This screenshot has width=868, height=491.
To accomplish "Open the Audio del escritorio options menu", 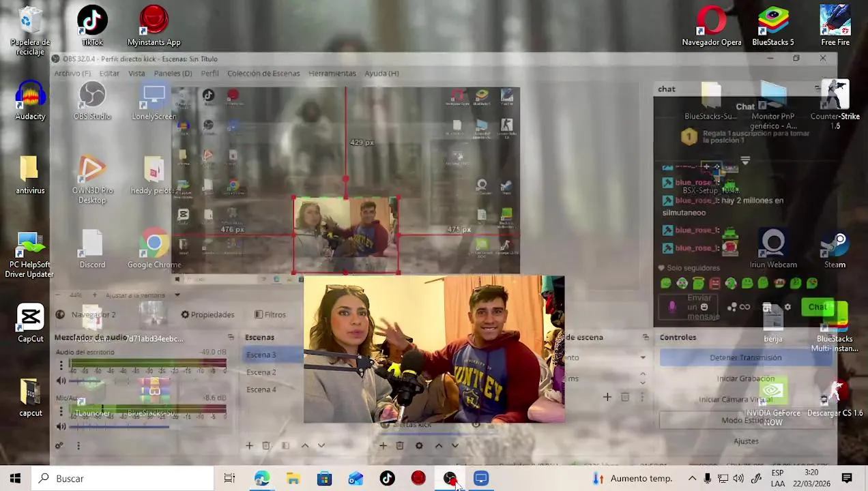I will pos(61,366).
